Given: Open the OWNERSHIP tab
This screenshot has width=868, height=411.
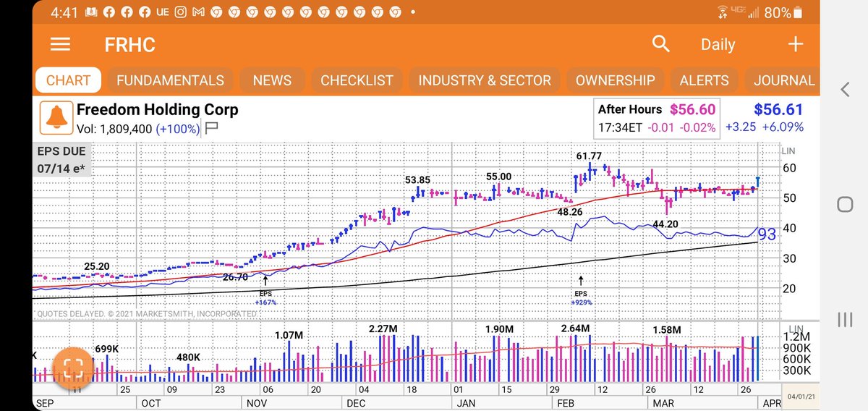Looking at the screenshot, I should pyautogui.click(x=615, y=80).
